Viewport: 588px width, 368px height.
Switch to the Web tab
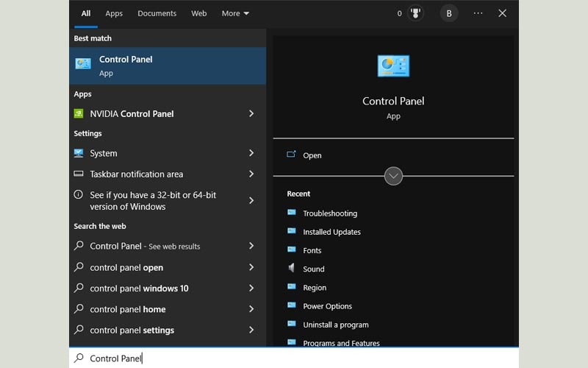point(198,13)
